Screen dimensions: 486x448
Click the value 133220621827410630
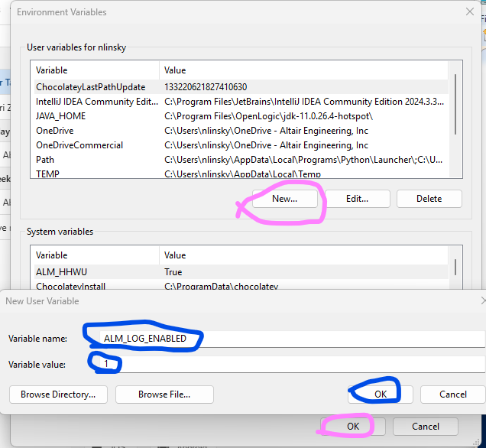[206, 87]
